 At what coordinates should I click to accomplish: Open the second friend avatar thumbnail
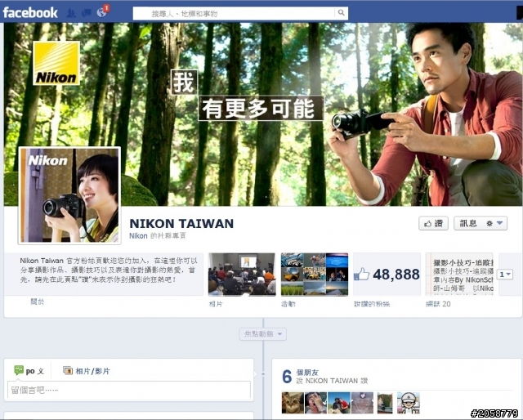pyautogui.click(x=316, y=403)
